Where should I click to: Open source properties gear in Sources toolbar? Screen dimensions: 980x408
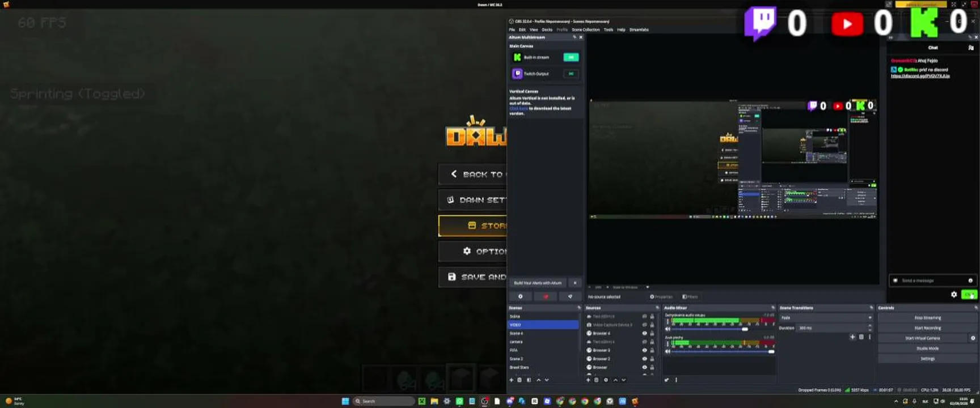coord(606,380)
